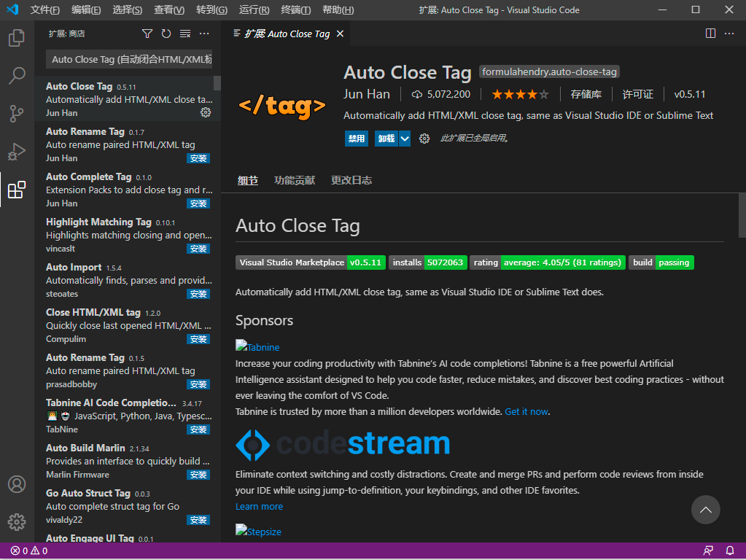Open editor more actions ellipsis
The width and height of the screenshot is (746, 560).
[x=729, y=34]
